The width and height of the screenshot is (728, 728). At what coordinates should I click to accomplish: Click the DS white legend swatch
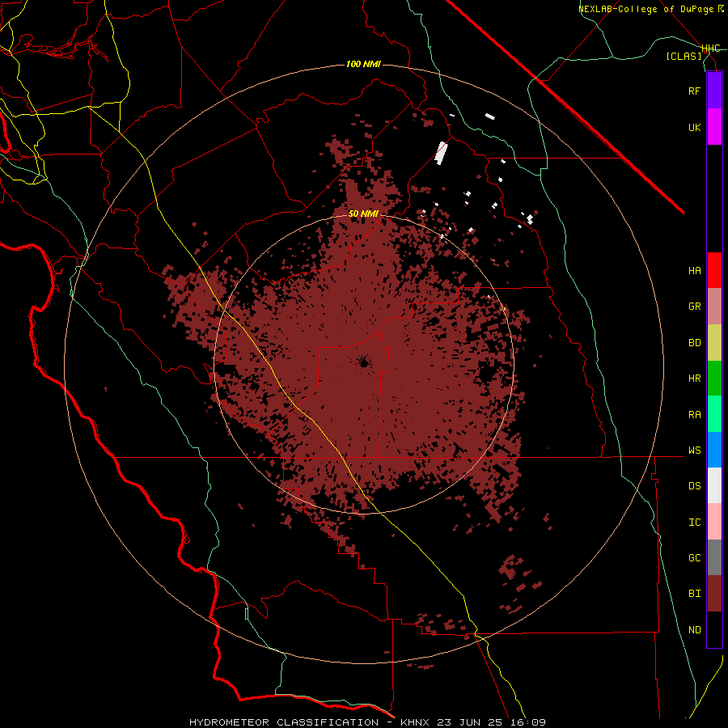click(x=714, y=485)
